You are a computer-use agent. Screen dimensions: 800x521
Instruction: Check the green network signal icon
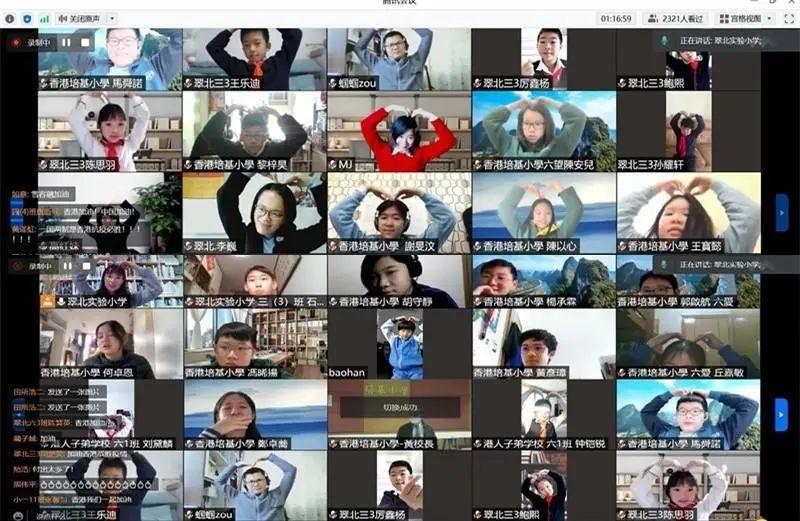click(x=43, y=18)
